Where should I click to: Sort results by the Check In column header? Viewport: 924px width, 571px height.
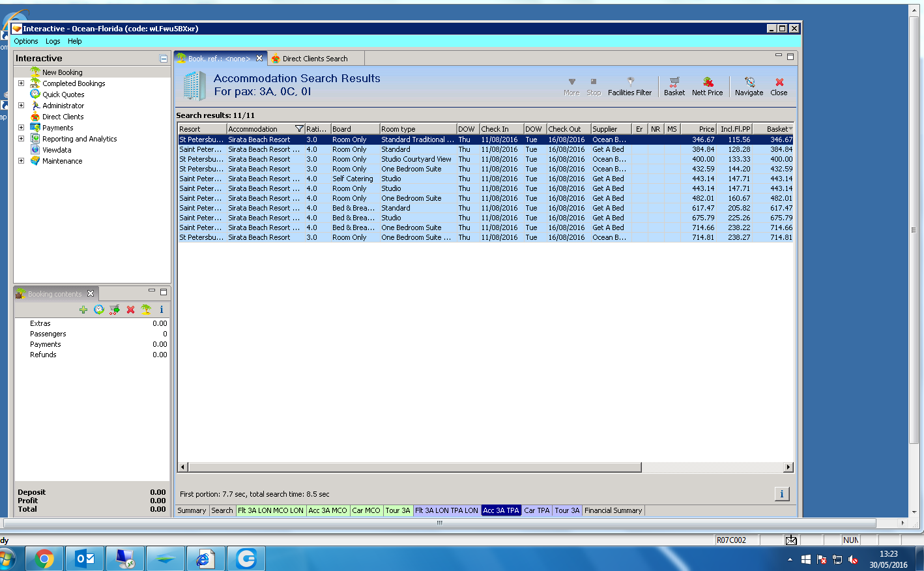(x=502, y=129)
